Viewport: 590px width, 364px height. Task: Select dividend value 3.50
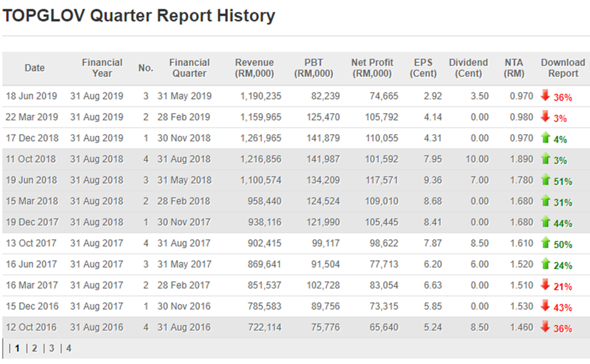[x=479, y=96]
